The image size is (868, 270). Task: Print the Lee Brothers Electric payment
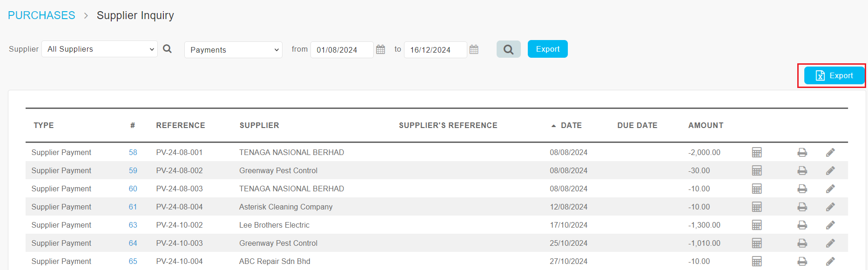click(802, 225)
